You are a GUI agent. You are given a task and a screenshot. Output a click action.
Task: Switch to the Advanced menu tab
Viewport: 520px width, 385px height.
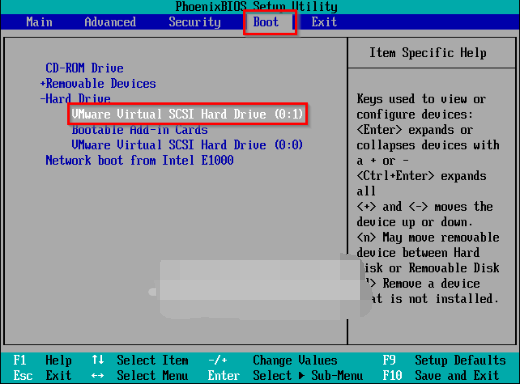coord(110,22)
